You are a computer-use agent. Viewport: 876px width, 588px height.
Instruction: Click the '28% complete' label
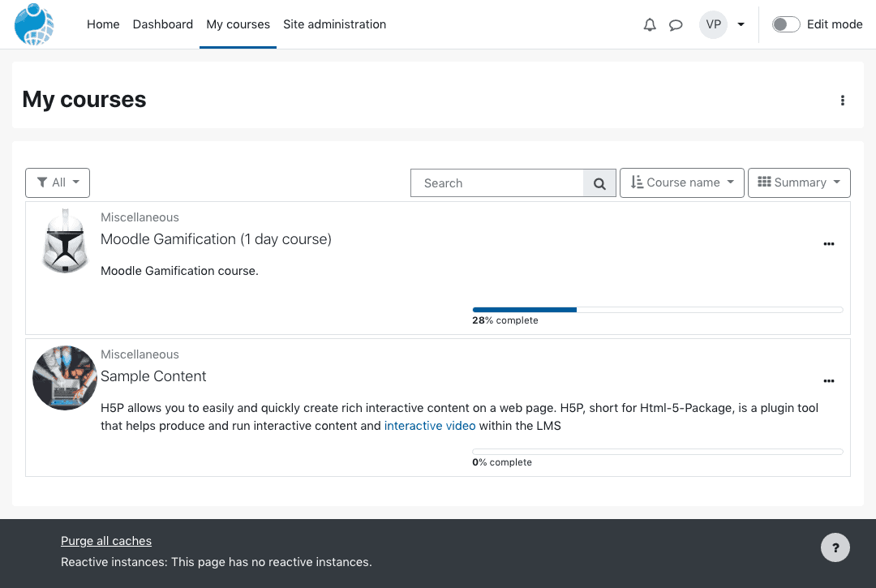(x=505, y=320)
